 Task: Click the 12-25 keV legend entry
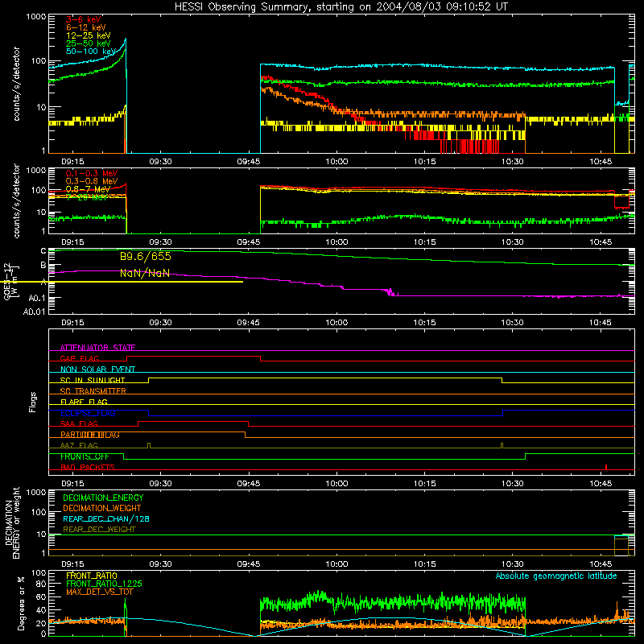tap(89, 35)
